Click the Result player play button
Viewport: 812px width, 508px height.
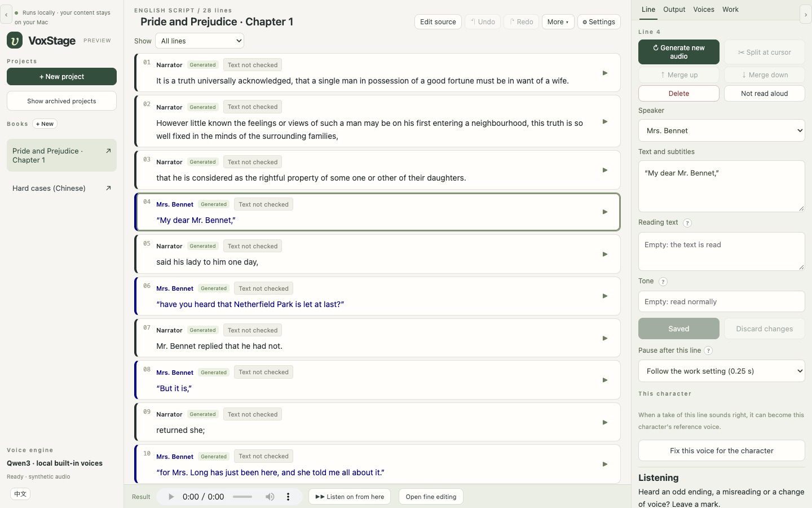click(x=171, y=497)
